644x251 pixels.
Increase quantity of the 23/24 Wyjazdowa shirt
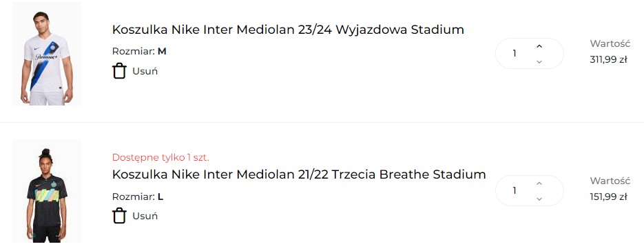539,46
